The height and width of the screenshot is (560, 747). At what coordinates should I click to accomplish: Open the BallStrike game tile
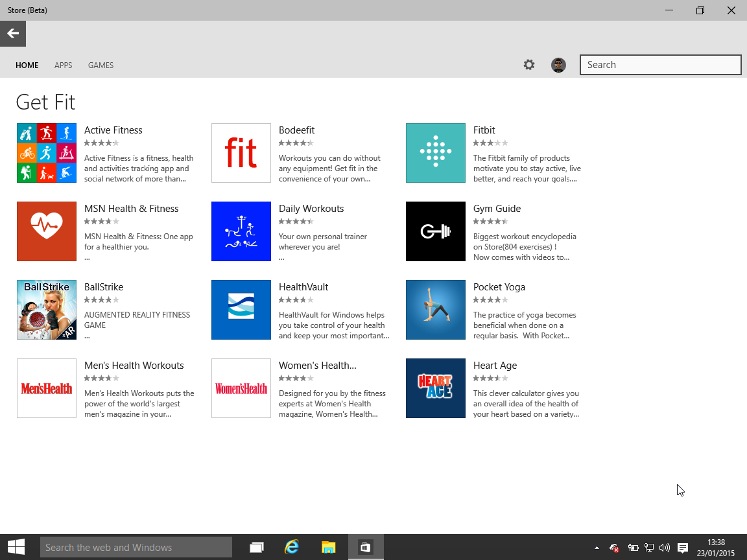[x=46, y=310]
